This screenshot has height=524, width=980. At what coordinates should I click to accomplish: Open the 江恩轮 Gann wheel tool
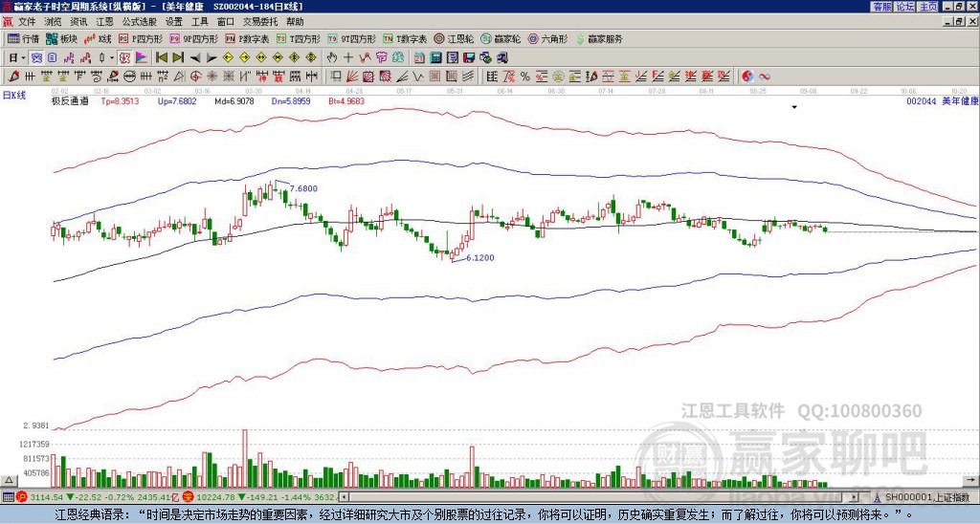coord(454,38)
